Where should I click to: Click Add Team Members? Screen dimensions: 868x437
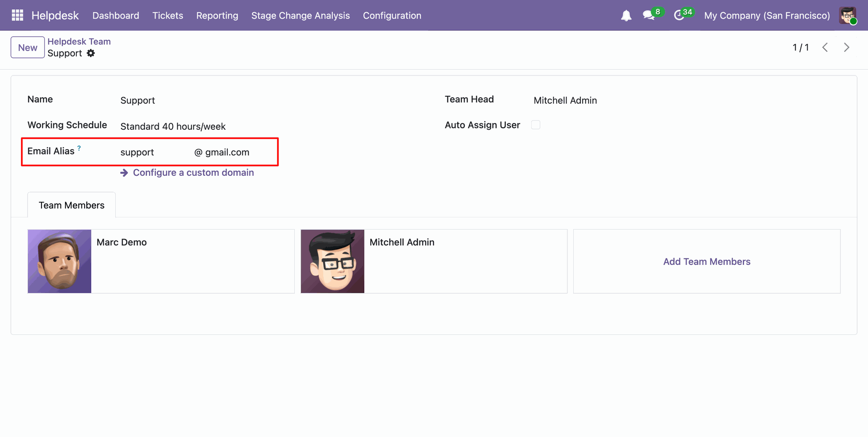[x=707, y=262]
